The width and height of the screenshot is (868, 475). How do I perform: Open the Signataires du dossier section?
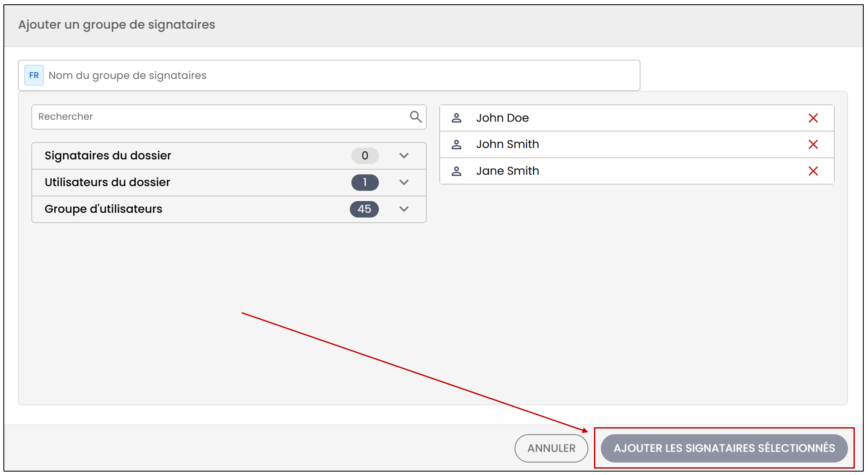tap(229, 156)
